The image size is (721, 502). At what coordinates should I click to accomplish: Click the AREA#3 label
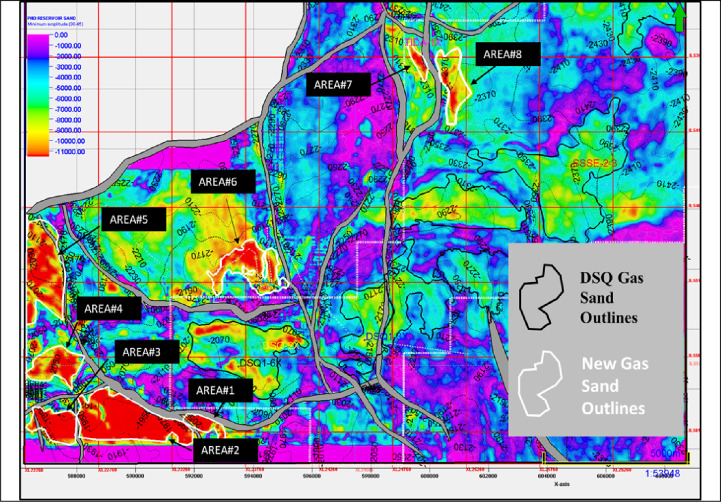[147, 352]
